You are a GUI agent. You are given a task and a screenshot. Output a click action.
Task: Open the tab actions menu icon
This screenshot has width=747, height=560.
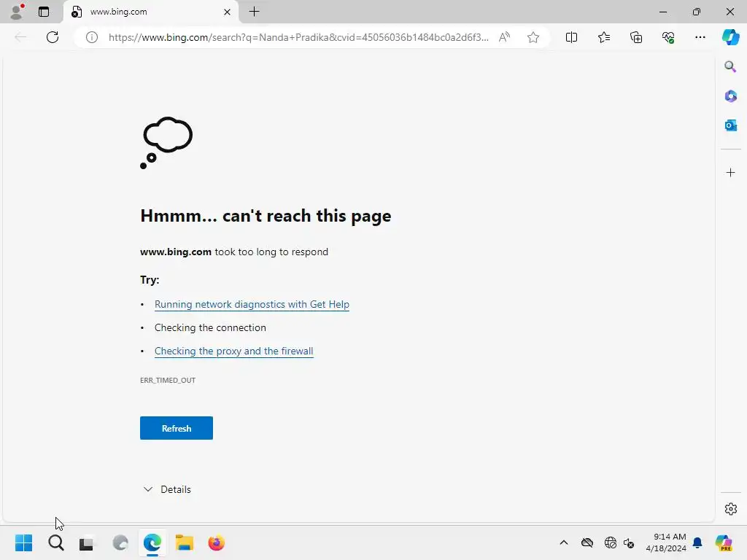(x=44, y=12)
